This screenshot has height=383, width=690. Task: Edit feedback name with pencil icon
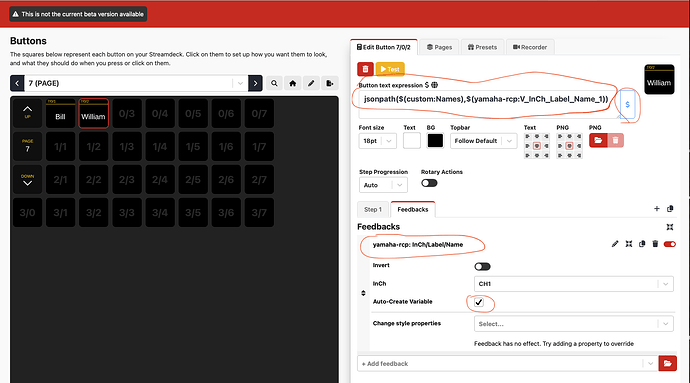click(615, 244)
